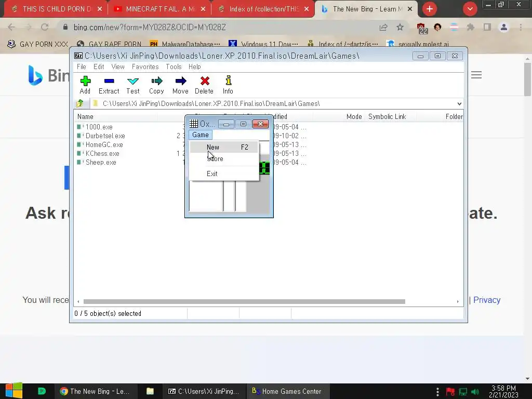Open the Help menu in 7-Zip

195,66
